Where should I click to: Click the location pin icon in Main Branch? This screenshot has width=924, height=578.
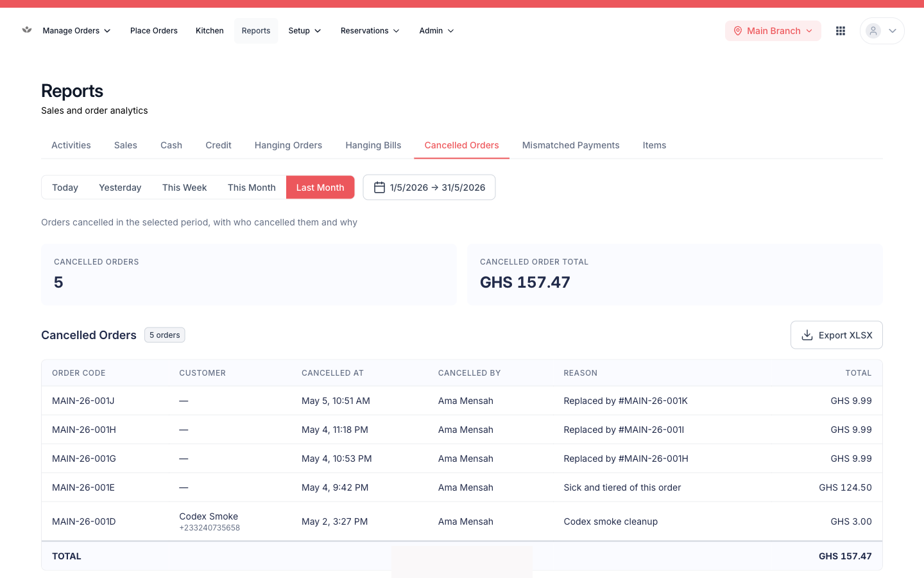738,31
